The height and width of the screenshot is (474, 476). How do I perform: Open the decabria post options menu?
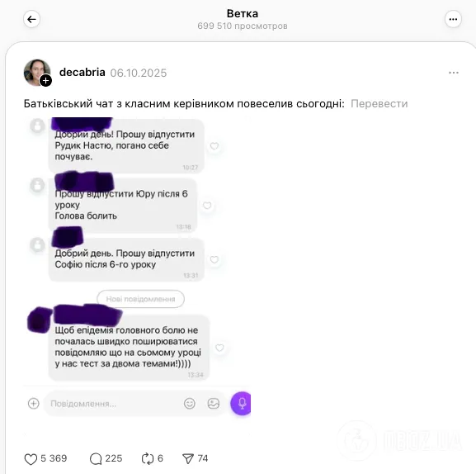[x=454, y=73]
